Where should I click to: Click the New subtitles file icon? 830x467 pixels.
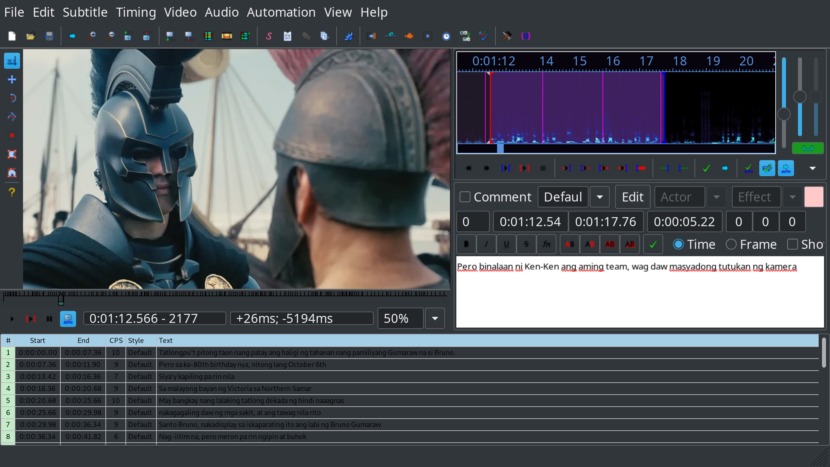coord(12,36)
